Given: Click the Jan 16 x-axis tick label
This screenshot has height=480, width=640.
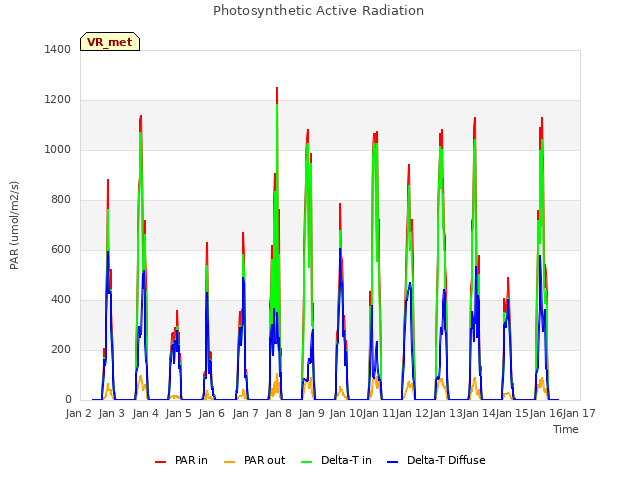Looking at the screenshot, I should pyautogui.click(x=546, y=413).
